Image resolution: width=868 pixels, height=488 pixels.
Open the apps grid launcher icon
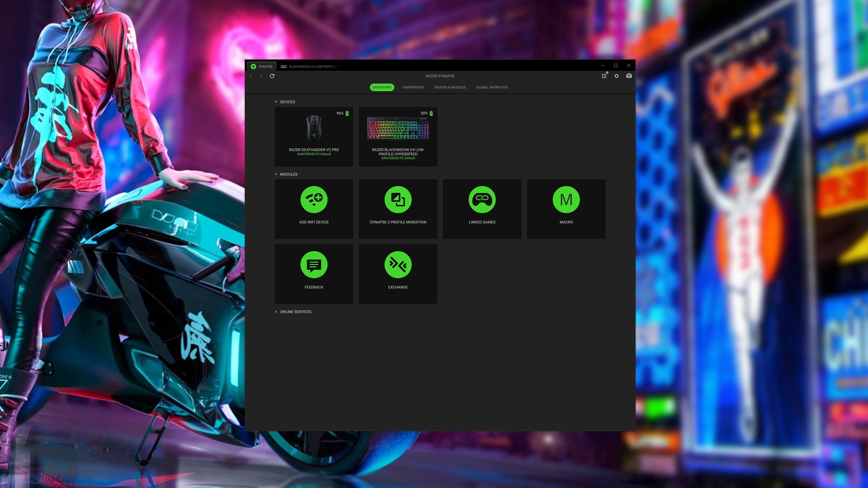tap(604, 76)
